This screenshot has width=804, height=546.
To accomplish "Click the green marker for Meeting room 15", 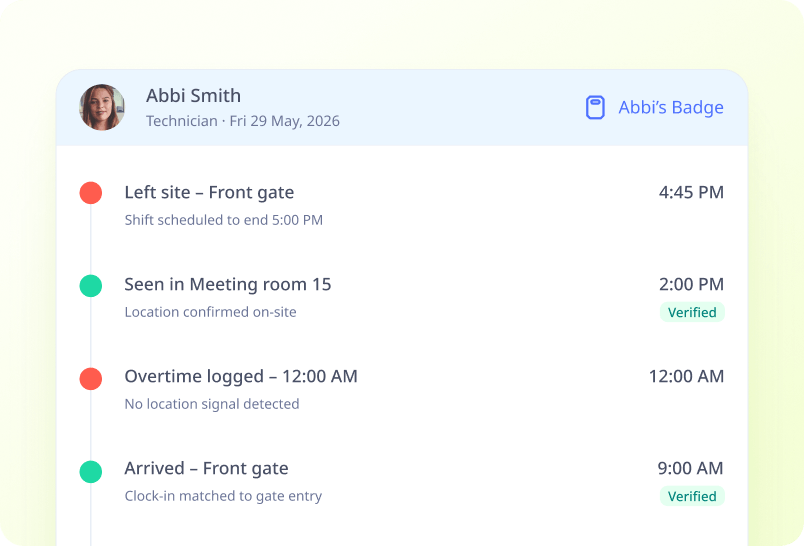I will point(91,286).
